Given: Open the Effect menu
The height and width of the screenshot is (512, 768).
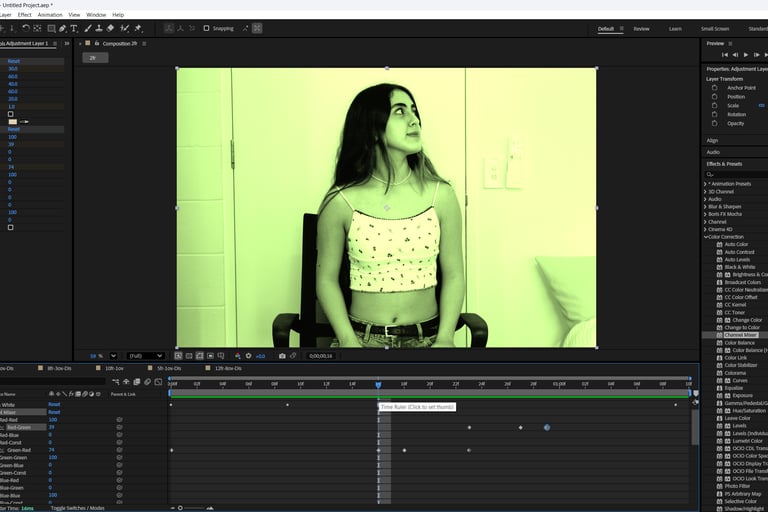Looking at the screenshot, I should coord(24,15).
